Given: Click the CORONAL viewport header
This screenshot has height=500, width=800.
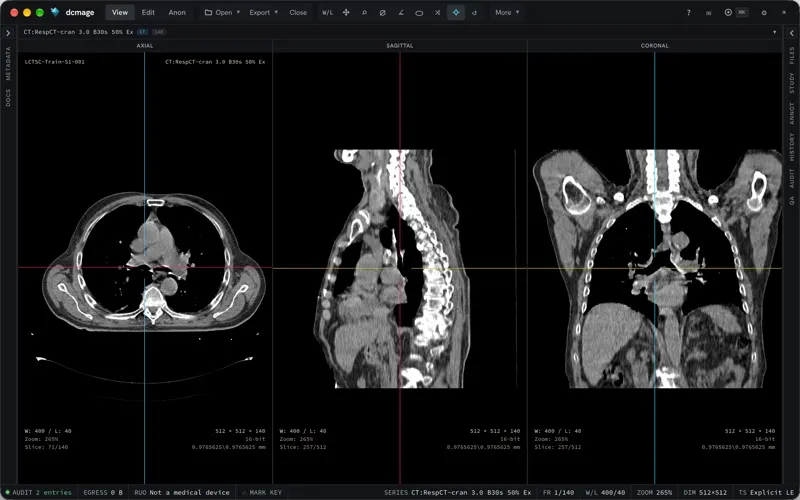Looking at the screenshot, I should 655,45.
